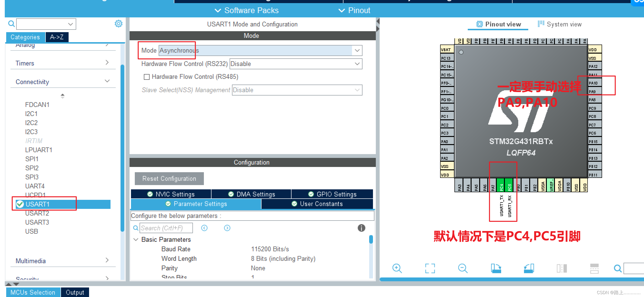The image size is (644, 297).
Task: Toggle the horizontal layout view icon
Action: point(594,268)
